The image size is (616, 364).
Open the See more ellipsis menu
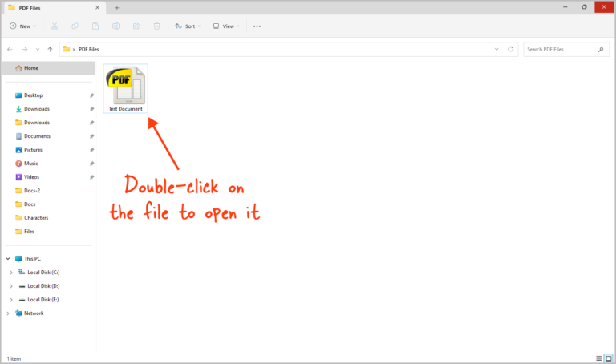coord(257,26)
